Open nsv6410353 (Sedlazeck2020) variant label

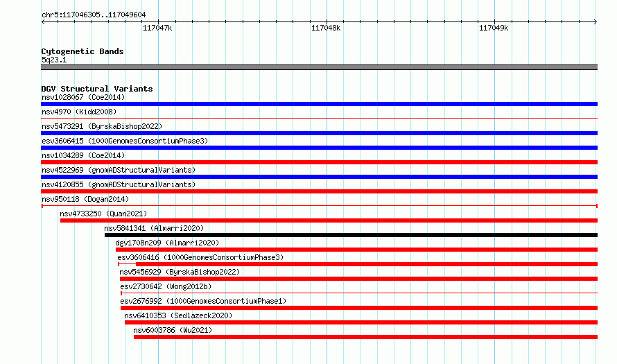tap(178, 315)
